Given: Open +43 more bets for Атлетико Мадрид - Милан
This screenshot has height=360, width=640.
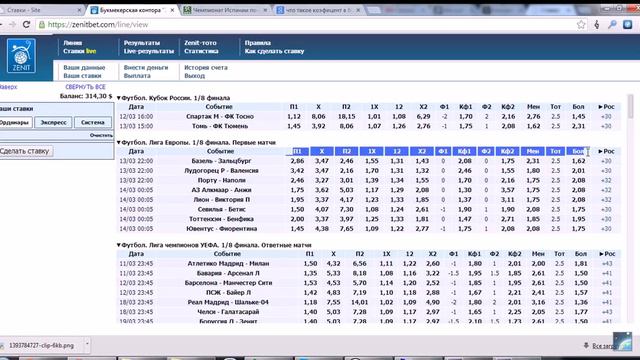Looking at the screenshot, I should (607, 264).
